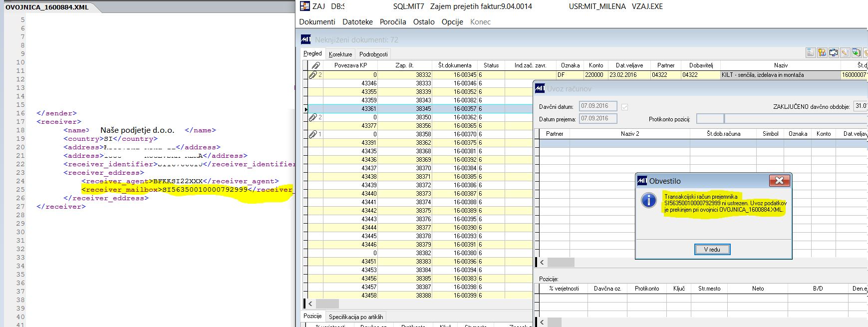The image size is (868, 327).
Task: Open the Specifikacija po artiklih tab
Action: click(x=356, y=317)
